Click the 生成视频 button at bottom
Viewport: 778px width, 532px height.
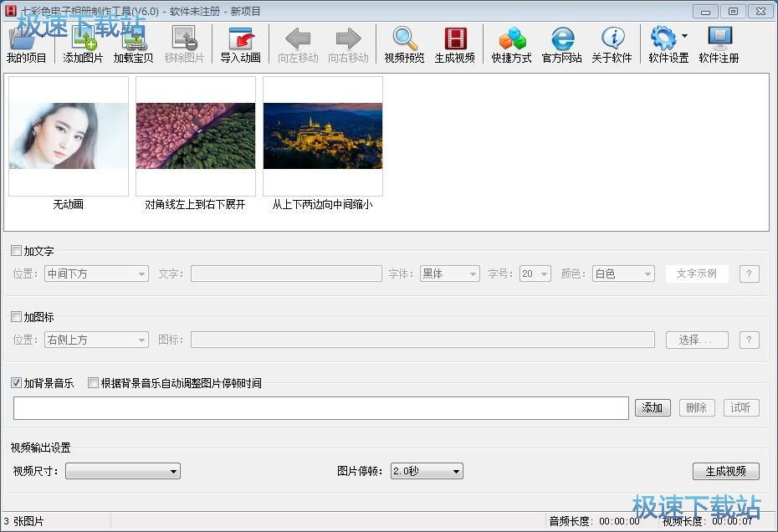pyautogui.click(x=726, y=471)
